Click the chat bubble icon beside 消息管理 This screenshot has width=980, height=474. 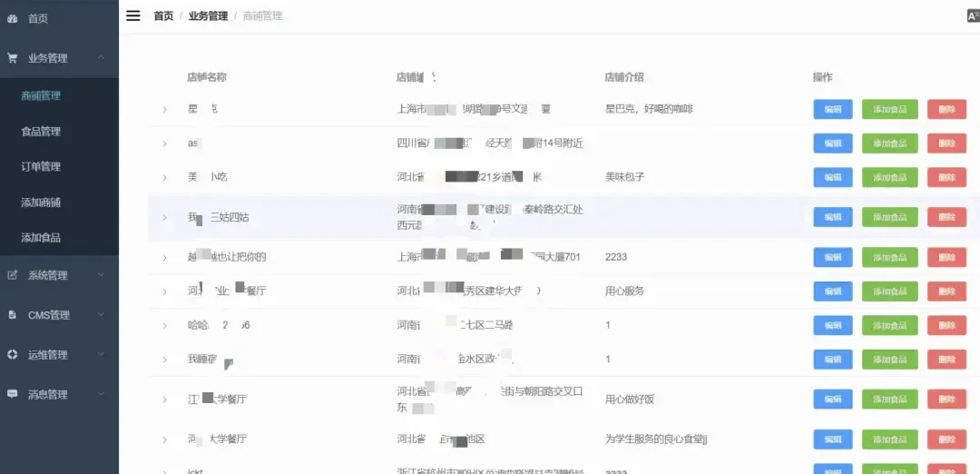pyautogui.click(x=12, y=395)
